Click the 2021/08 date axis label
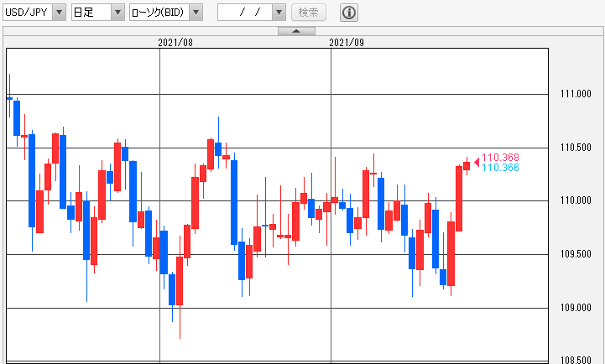Viewport: 605px width, 364px height. tap(175, 43)
